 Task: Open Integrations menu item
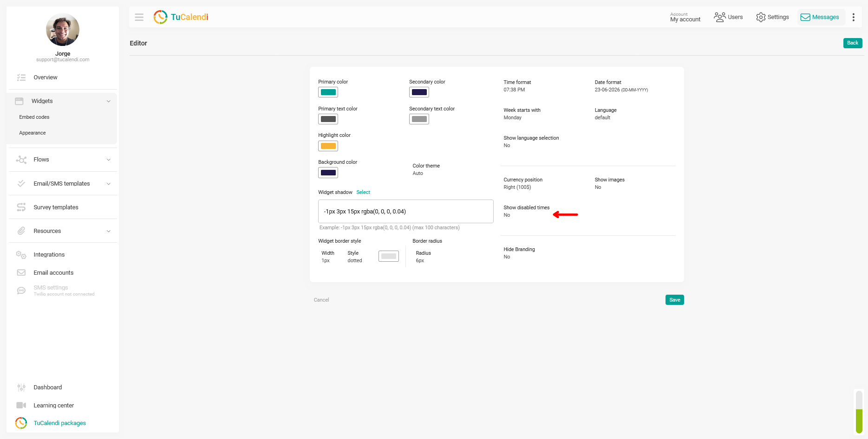(x=49, y=255)
